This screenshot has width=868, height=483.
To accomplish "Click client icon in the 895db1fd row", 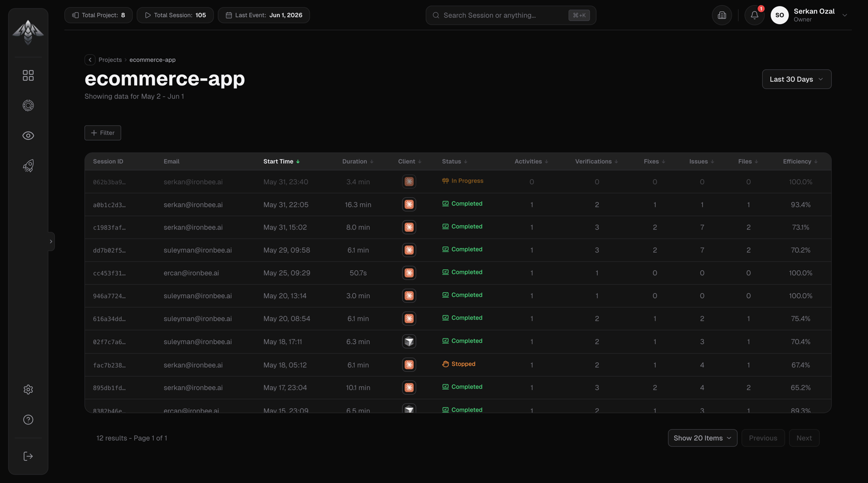I will 409,388.
